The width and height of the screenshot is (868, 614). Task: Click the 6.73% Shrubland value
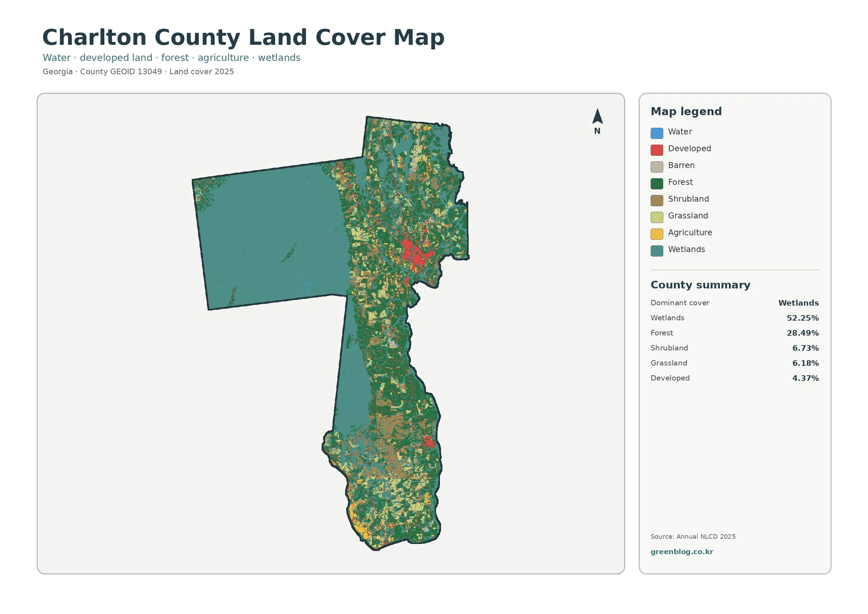pos(805,348)
